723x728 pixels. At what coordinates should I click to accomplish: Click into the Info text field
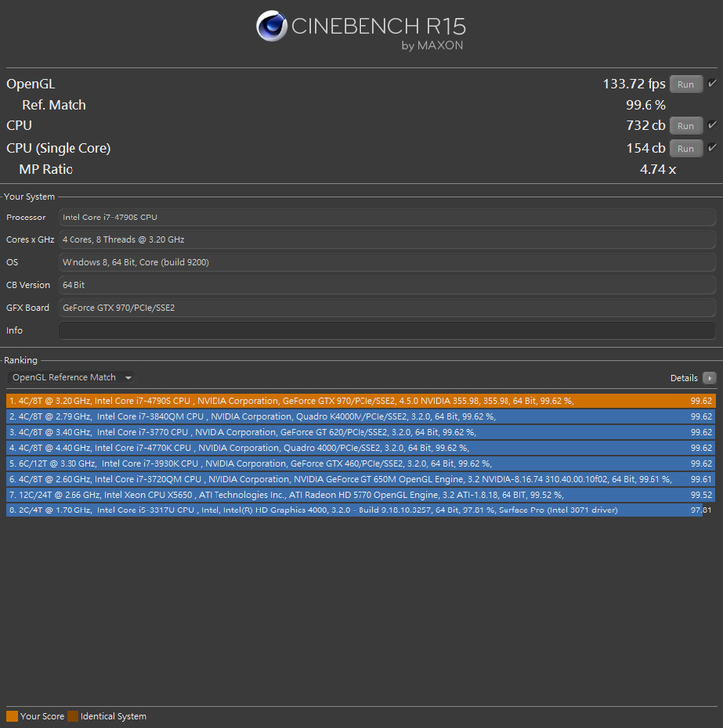tap(386, 331)
